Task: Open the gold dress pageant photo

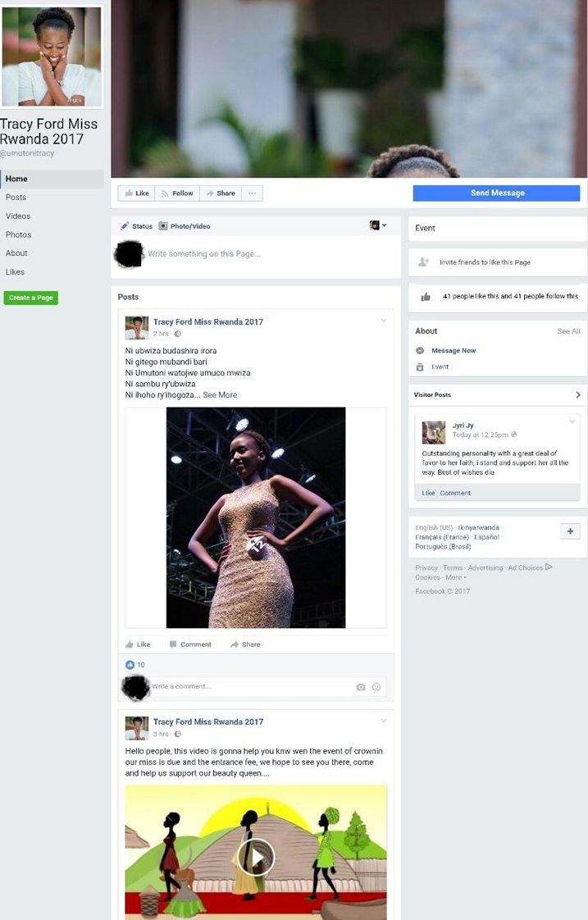Action: tap(256, 517)
